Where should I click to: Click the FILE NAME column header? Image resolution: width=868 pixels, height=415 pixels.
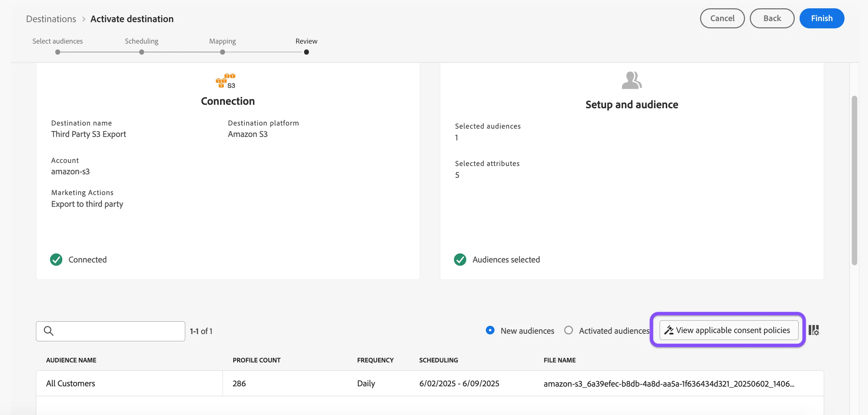click(560, 360)
